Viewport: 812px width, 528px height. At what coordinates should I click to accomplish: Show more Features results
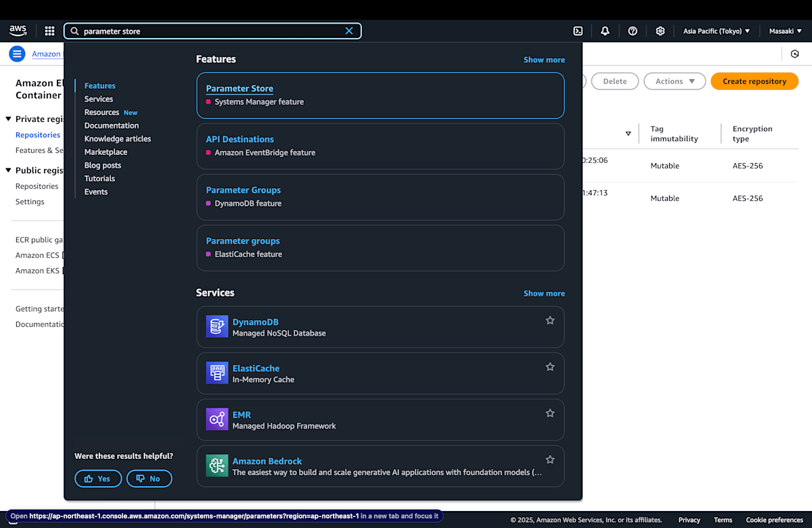[544, 60]
